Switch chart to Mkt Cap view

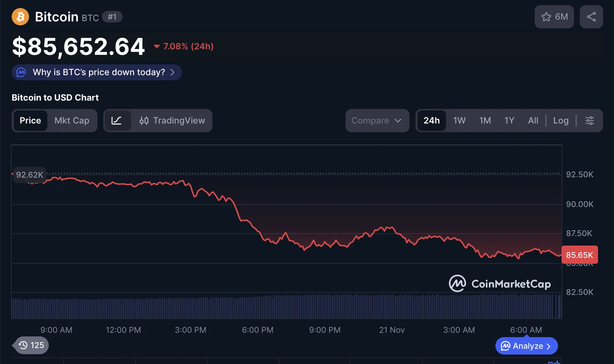coord(72,121)
